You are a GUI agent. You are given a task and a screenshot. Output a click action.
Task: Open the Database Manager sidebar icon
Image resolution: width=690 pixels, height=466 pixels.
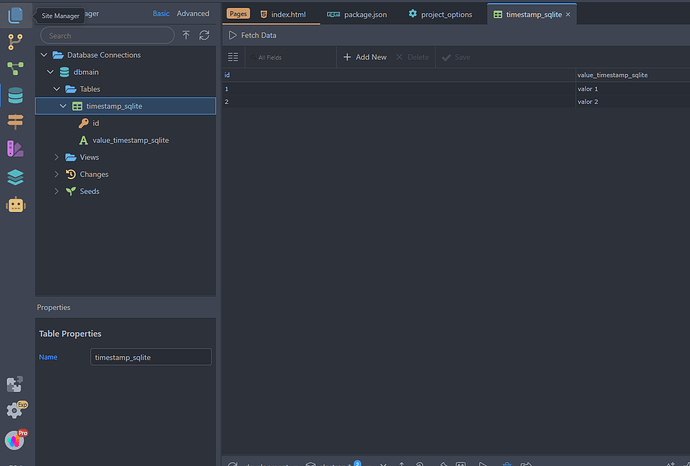[15, 96]
